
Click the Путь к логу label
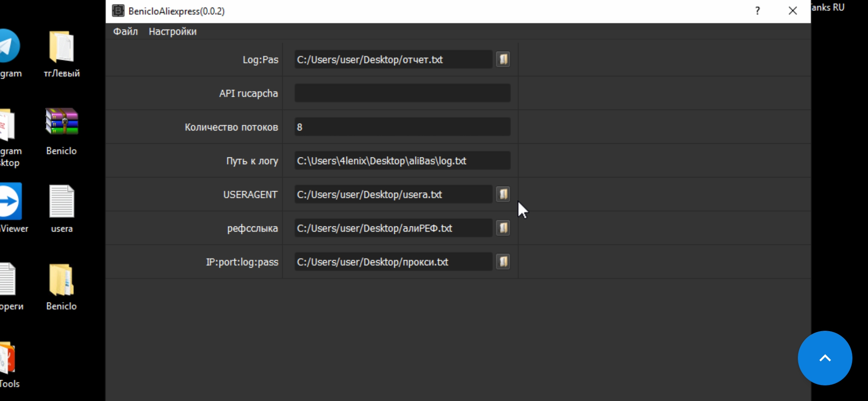[x=252, y=161]
